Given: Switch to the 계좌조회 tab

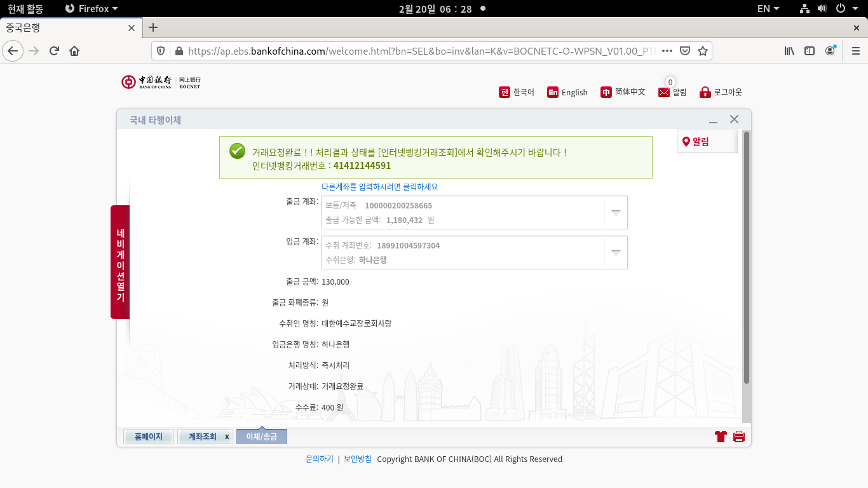Looking at the screenshot, I should (202, 437).
